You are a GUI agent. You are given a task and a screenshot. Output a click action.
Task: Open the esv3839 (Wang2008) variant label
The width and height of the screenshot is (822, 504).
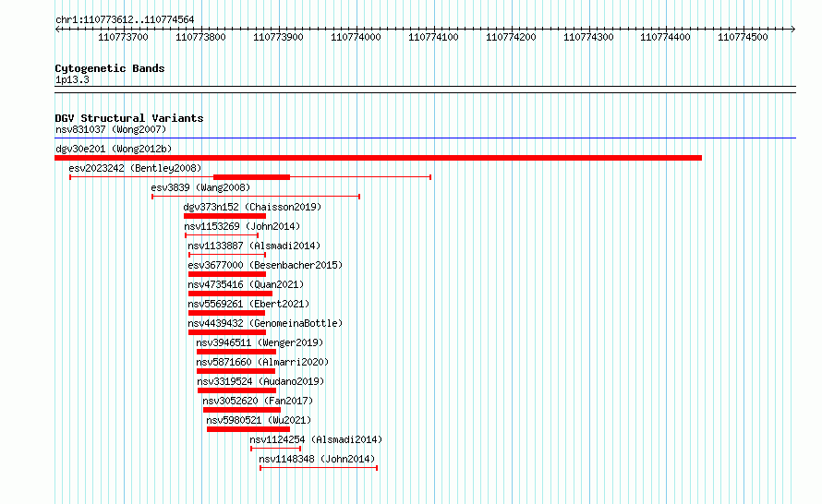tap(200, 187)
